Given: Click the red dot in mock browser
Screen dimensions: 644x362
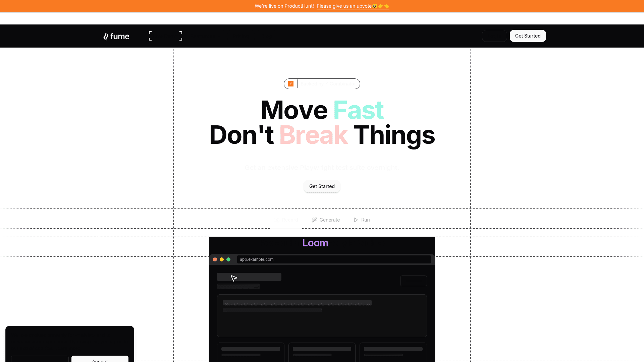Looking at the screenshot, I should pos(215,259).
